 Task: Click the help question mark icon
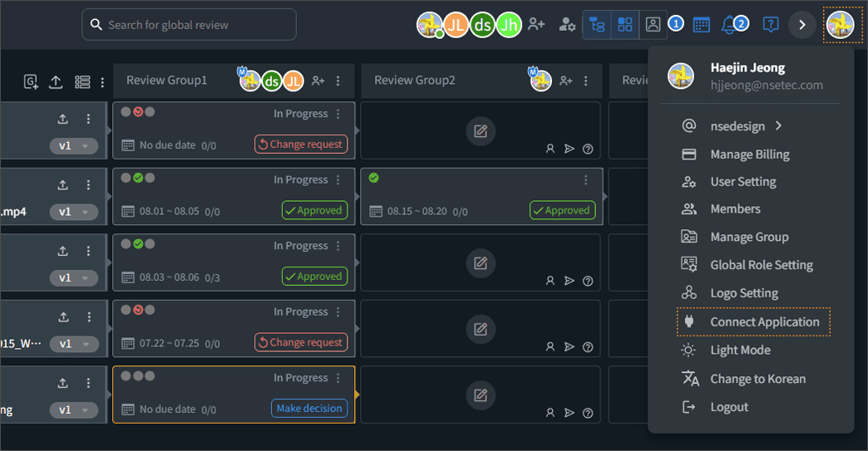[771, 25]
